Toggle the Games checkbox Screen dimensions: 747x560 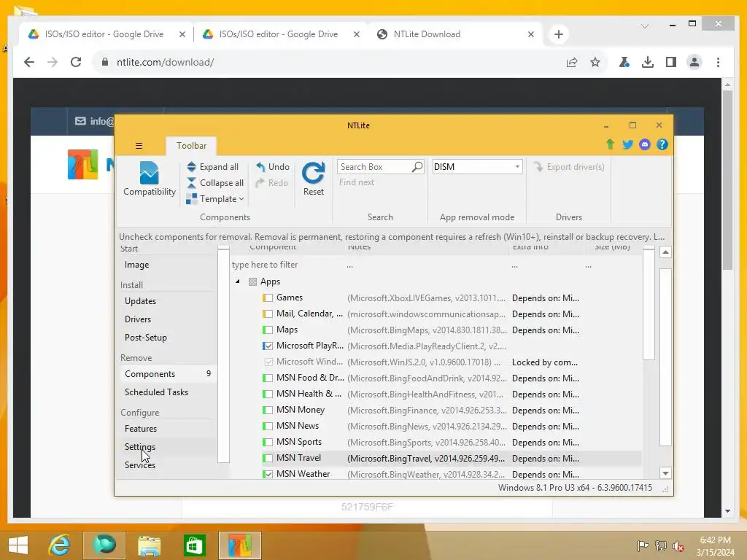coord(268,297)
